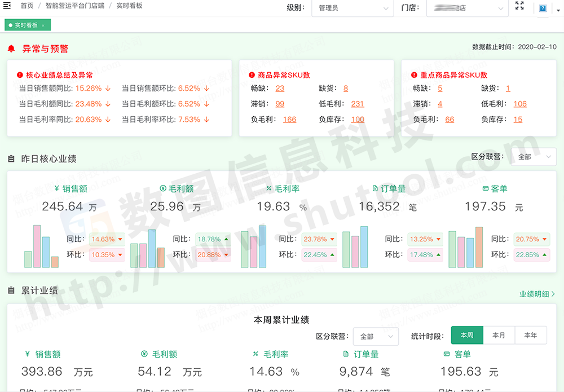Click the blue help question-mark icon
Image resolution: width=564 pixels, height=392 pixels.
click(x=543, y=8)
